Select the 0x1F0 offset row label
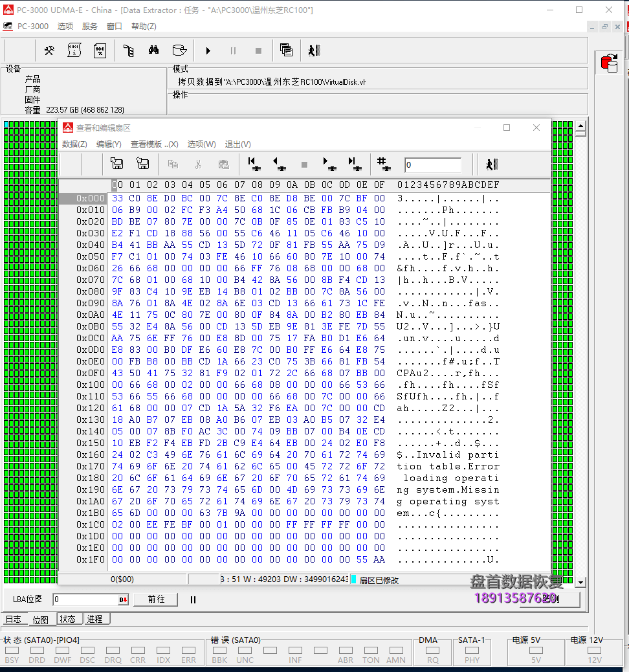Screen dimensions: 629x672 (91, 560)
